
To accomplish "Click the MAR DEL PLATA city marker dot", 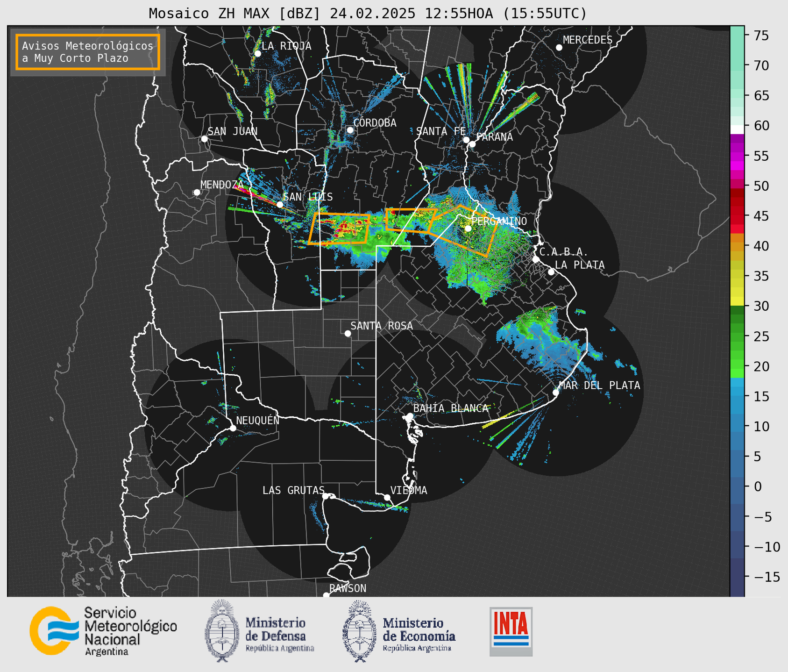I will (x=556, y=393).
